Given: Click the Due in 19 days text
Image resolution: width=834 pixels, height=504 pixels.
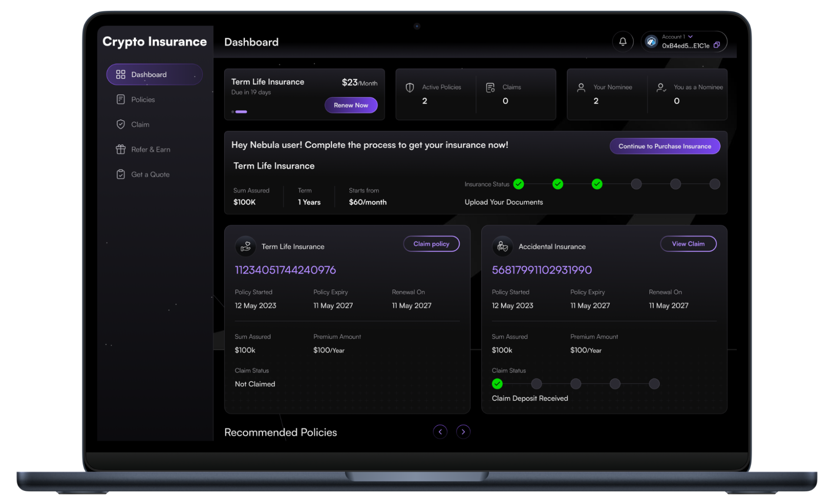Looking at the screenshot, I should click(x=251, y=92).
